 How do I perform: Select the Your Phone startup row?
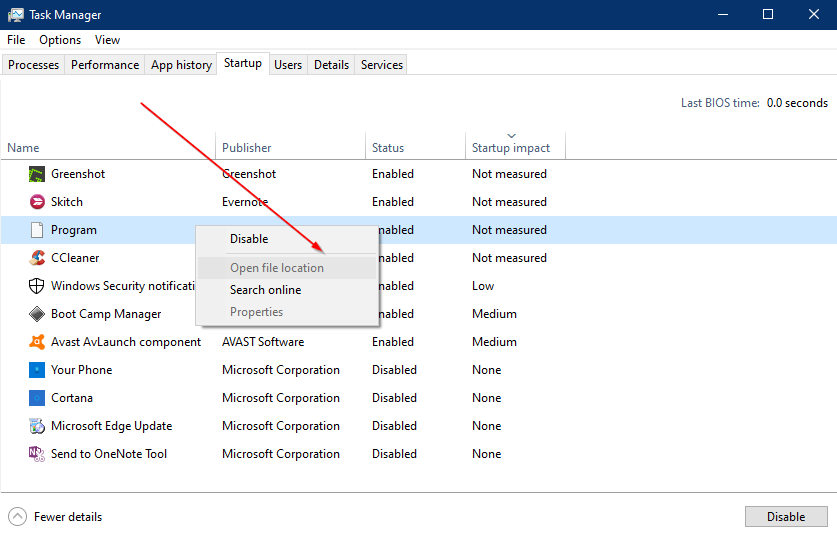point(418,370)
